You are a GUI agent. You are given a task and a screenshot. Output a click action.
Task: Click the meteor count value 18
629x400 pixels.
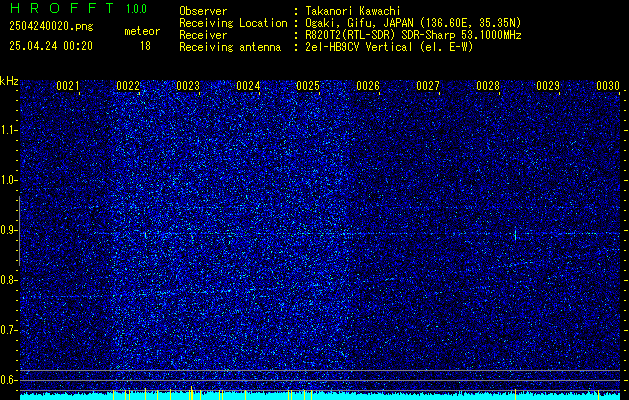tap(145, 46)
